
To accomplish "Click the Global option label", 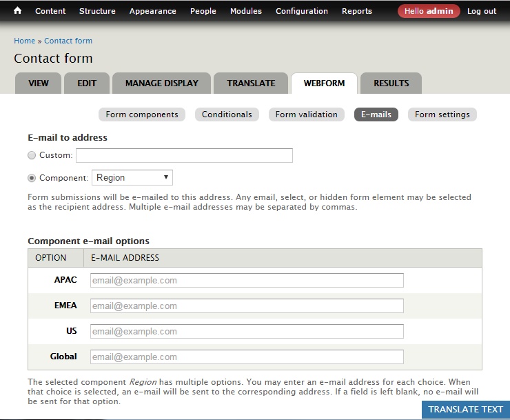I will tap(63, 357).
